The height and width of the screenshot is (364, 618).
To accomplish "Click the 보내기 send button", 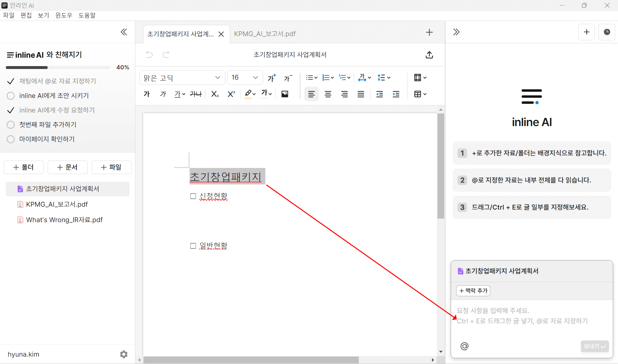I will pyautogui.click(x=594, y=346).
